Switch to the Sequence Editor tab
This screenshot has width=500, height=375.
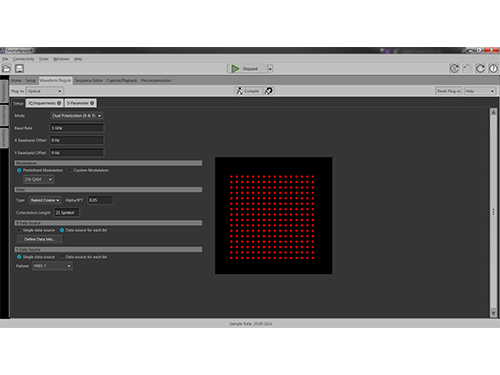click(x=89, y=80)
